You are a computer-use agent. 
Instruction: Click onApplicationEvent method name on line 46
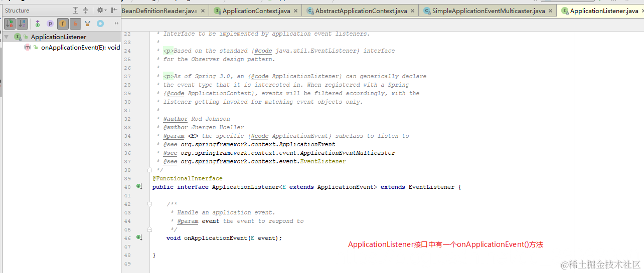pos(216,238)
